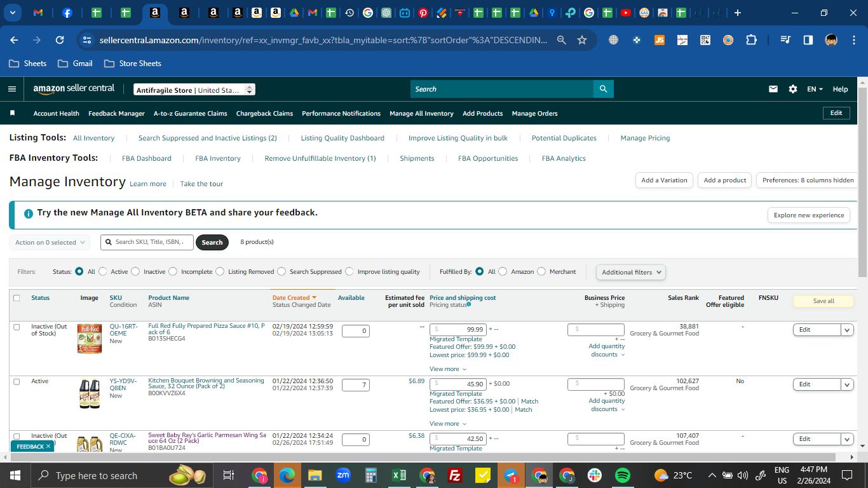Click the Full Red Pizza Sauce product thumbnail
The image size is (868, 488).
(x=90, y=339)
